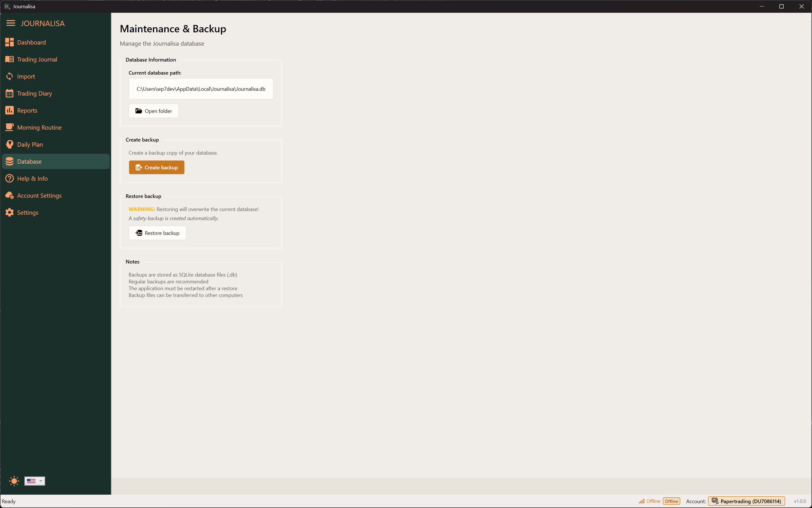
Task: Open Daily Plan from sidebar
Action: [55, 144]
